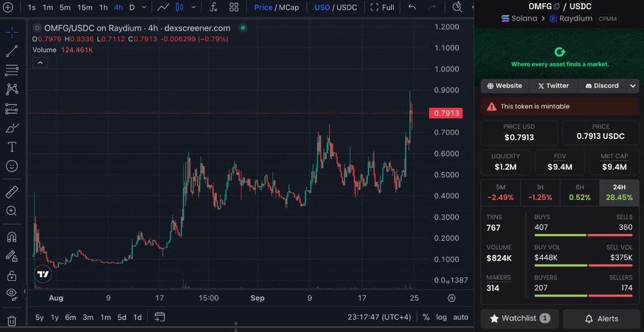Expand more links chevron beside Discord
This screenshot has height=332, width=644.
(633, 86)
